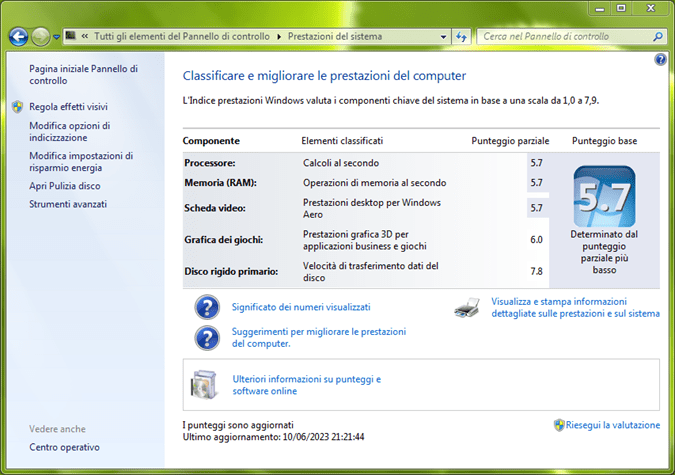Open 'Visualizza e stampa informazioni dettagliate' link
The width and height of the screenshot is (675, 475).
click(576, 307)
